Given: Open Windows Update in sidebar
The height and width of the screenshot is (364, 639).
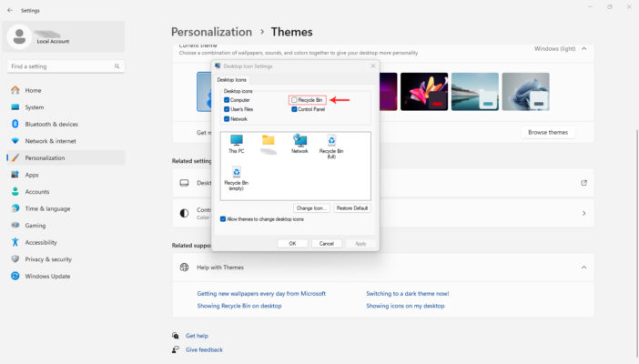Looking at the screenshot, I should click(46, 276).
